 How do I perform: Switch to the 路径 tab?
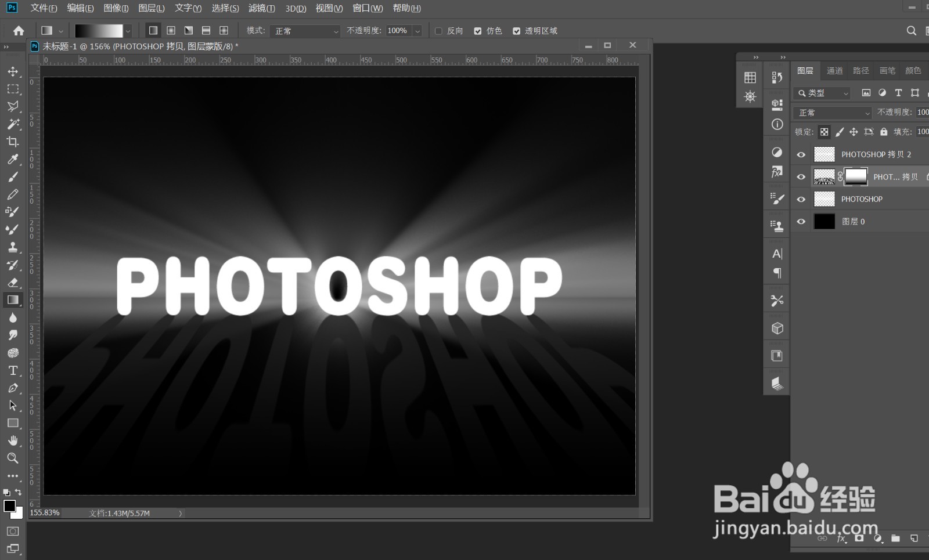861,71
